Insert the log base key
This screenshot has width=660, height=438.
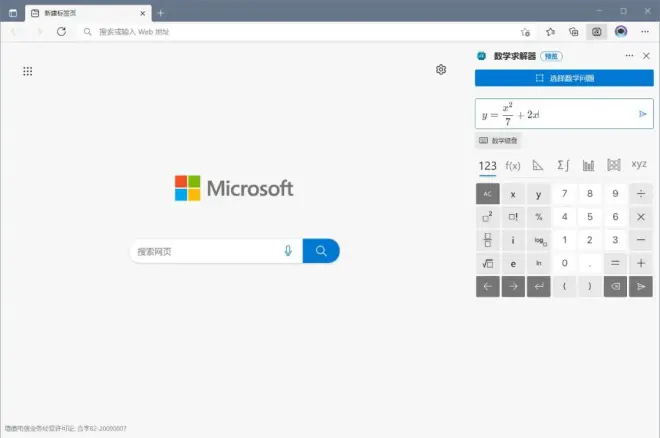click(539, 240)
